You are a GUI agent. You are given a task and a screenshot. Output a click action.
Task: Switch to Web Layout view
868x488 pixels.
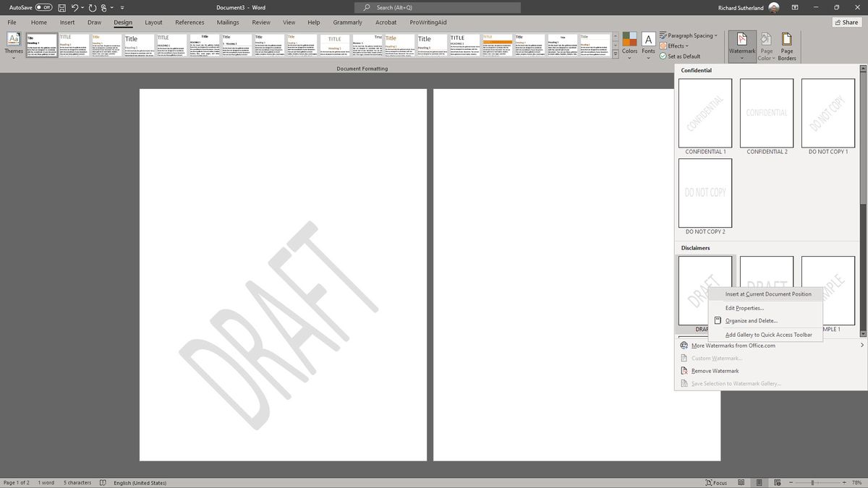[777, 482]
